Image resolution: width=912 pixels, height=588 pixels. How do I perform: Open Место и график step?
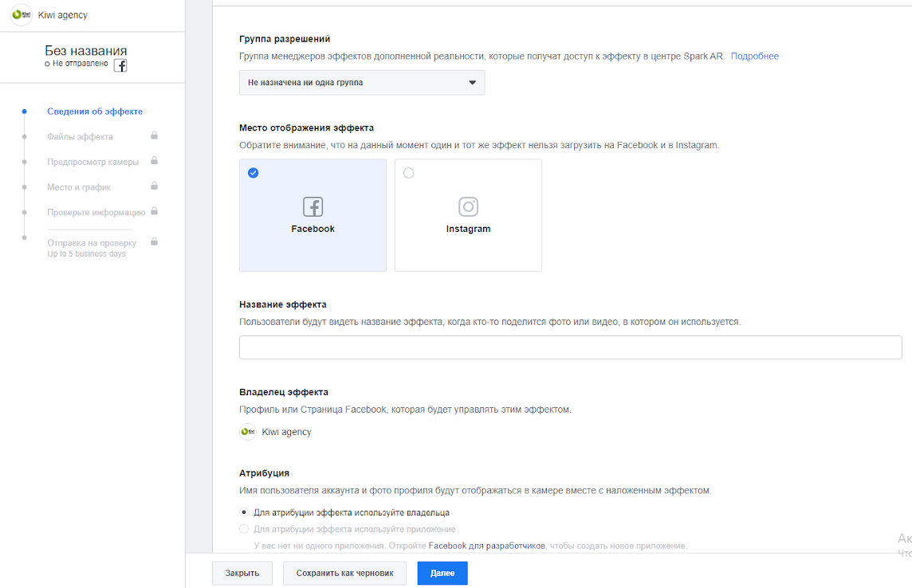click(x=79, y=187)
